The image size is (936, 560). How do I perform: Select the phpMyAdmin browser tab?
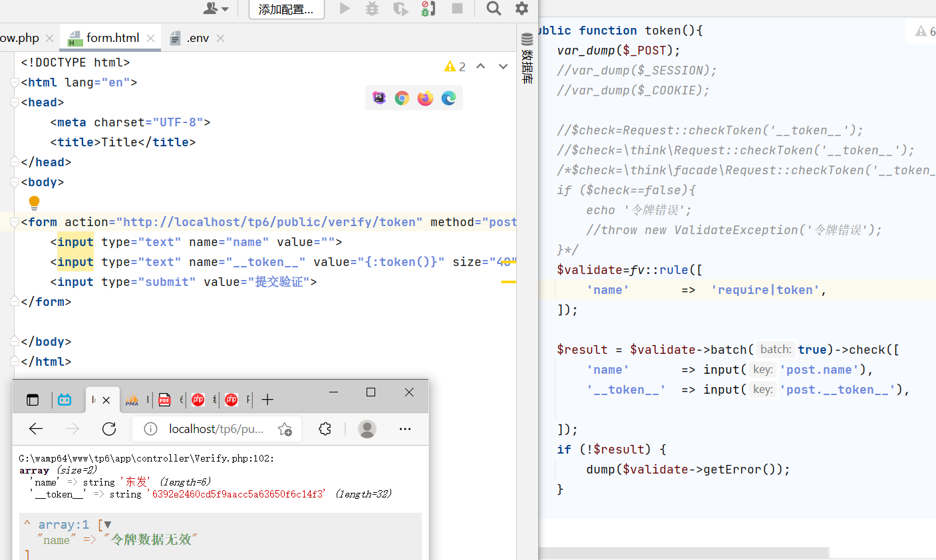click(132, 400)
